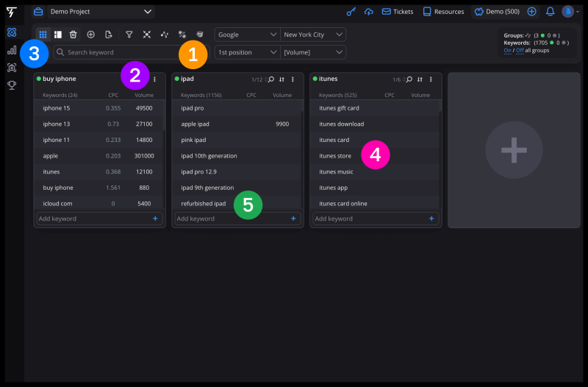This screenshot has width=588, height=387.
Task: Open the trophy icon in left sidebar
Action: 12,85
